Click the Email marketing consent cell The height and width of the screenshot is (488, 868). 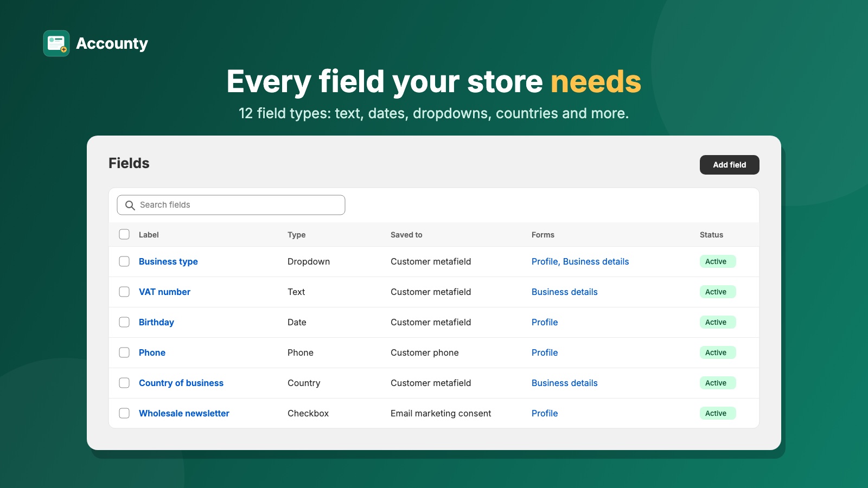click(x=441, y=413)
